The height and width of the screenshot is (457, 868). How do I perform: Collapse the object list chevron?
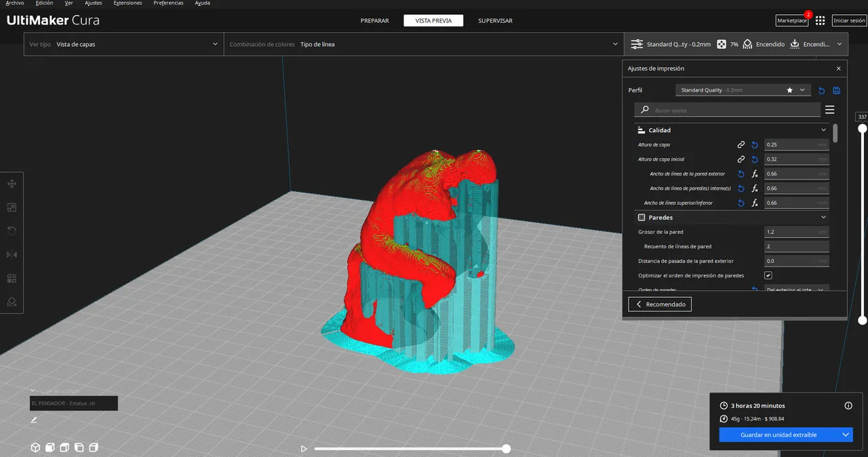point(33,391)
